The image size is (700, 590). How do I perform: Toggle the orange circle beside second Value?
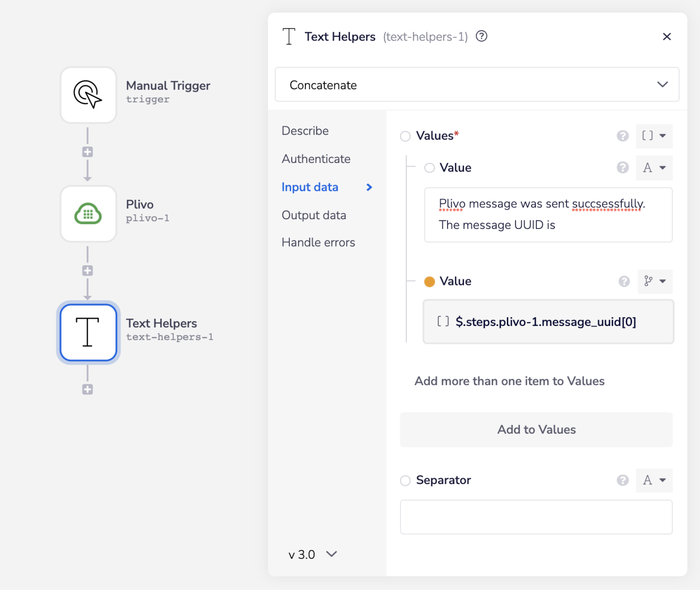429,282
